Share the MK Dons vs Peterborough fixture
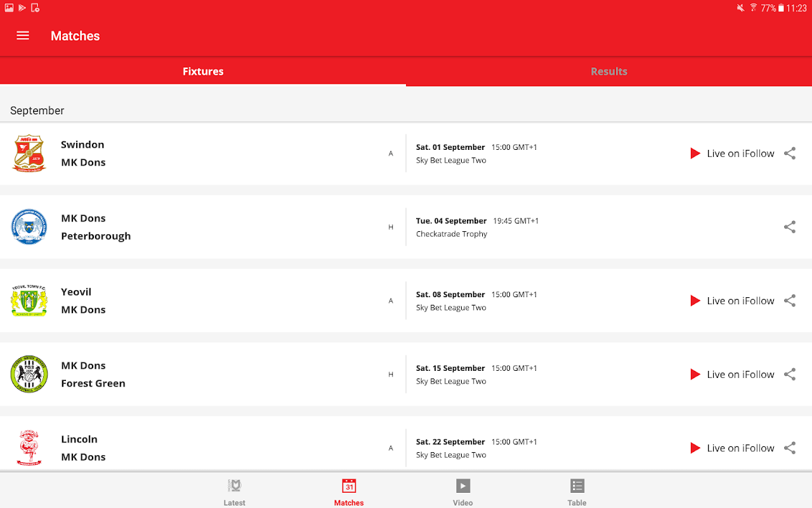The width and height of the screenshot is (812, 508). tap(790, 227)
